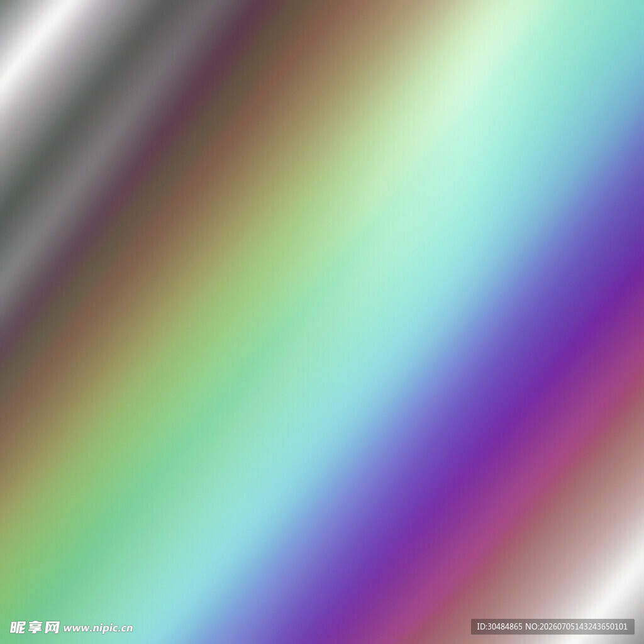
Task: Open the www.nipic.cn link
Action: (98, 628)
